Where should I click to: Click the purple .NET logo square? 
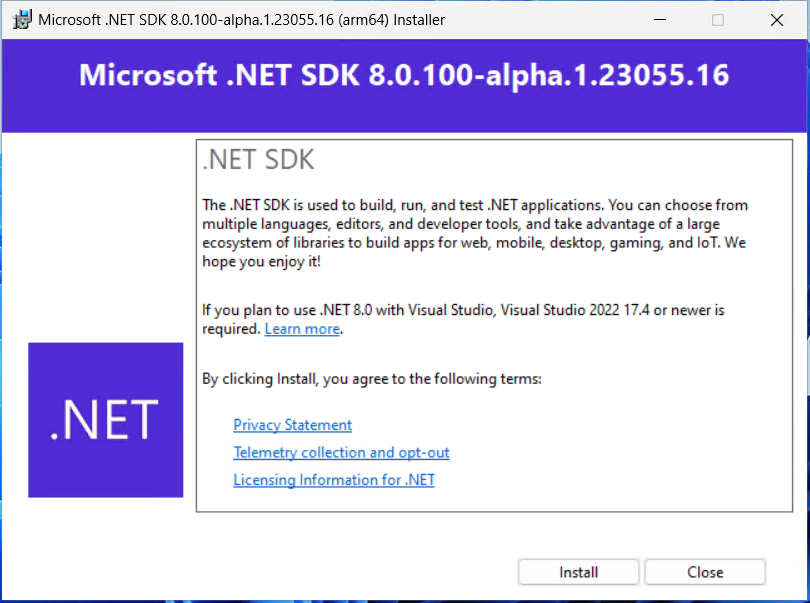coord(105,419)
